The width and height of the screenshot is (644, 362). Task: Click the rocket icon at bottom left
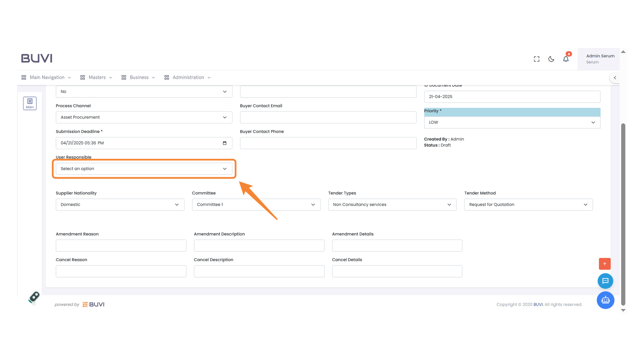[34, 297]
